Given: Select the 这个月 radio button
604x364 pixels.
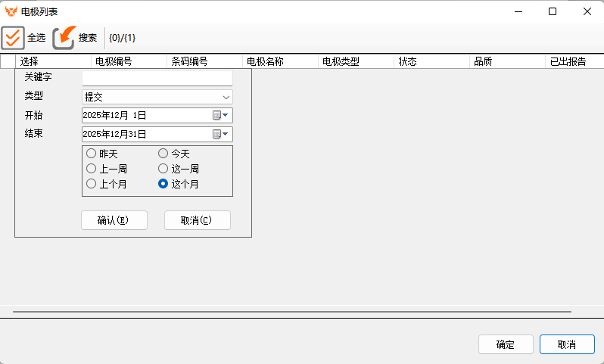Looking at the screenshot, I should tap(163, 184).
